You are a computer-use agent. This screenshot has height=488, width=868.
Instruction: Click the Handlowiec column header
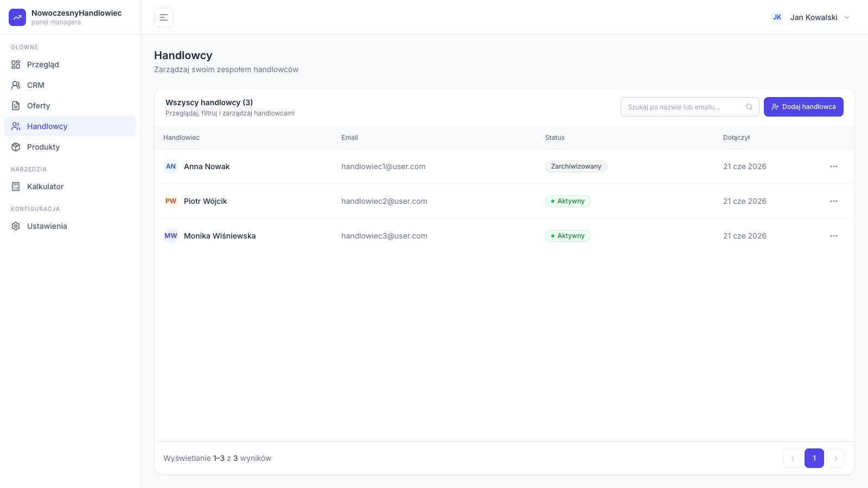[x=181, y=138]
